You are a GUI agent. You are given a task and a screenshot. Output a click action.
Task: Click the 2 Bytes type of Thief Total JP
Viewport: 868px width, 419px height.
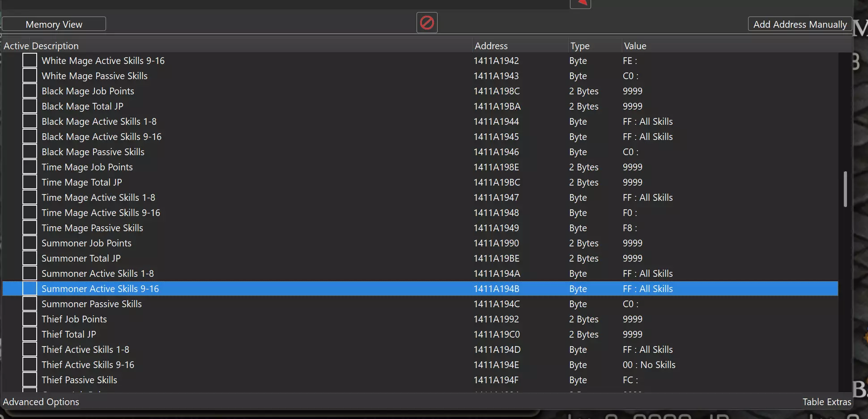pos(584,334)
